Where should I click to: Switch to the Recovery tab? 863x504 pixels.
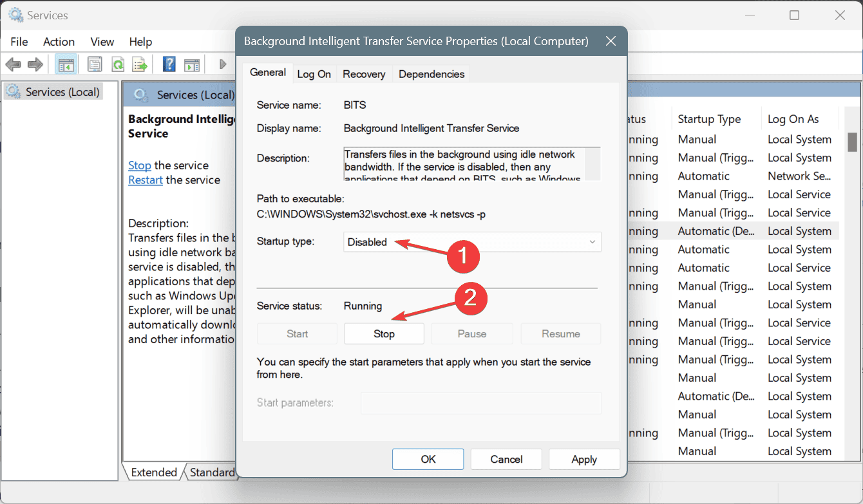[364, 74]
